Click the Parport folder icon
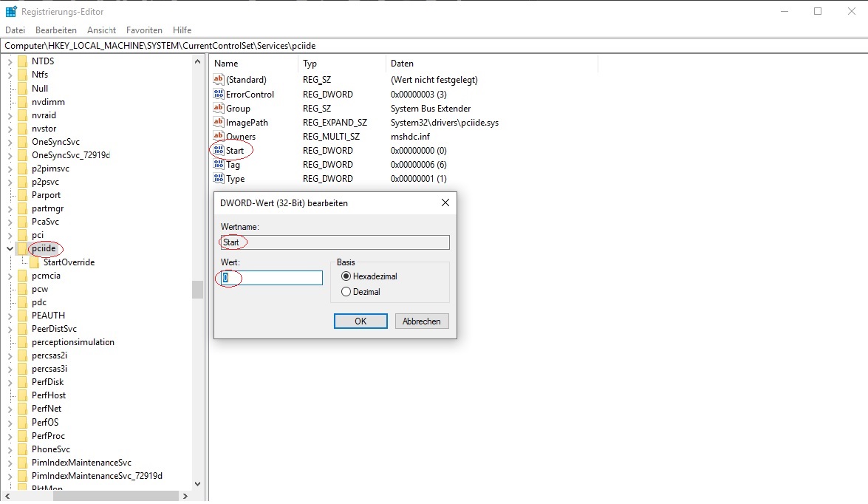This screenshot has height=504, width=868. [x=22, y=195]
